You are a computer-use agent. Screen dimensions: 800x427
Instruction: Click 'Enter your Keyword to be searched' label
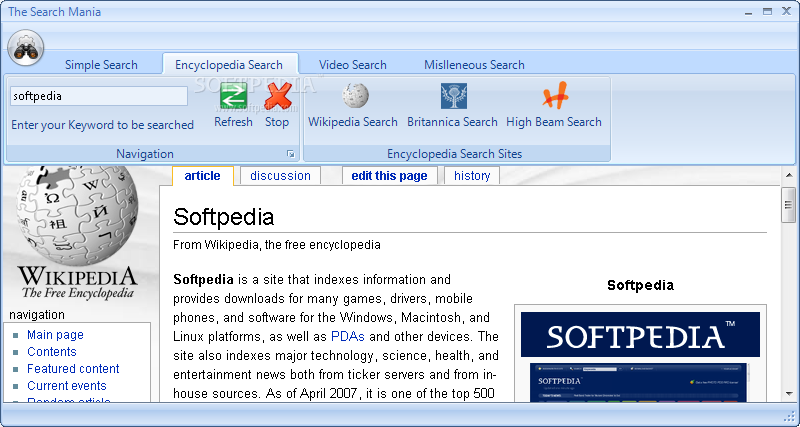[103, 125]
